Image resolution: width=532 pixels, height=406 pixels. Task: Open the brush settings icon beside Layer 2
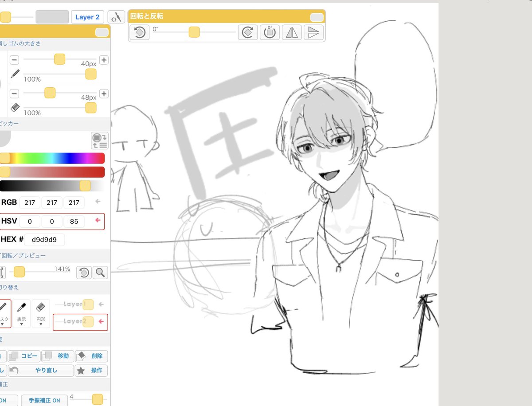coord(116,17)
